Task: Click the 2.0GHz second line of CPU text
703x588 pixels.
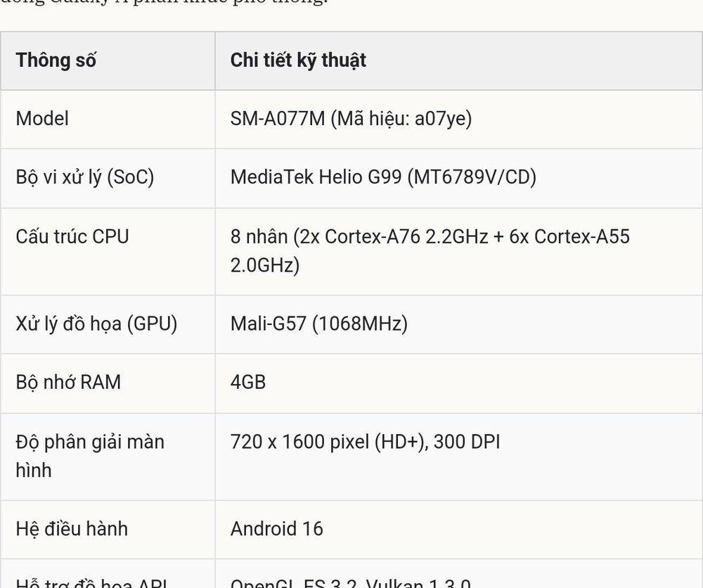Action: pyautogui.click(x=264, y=265)
